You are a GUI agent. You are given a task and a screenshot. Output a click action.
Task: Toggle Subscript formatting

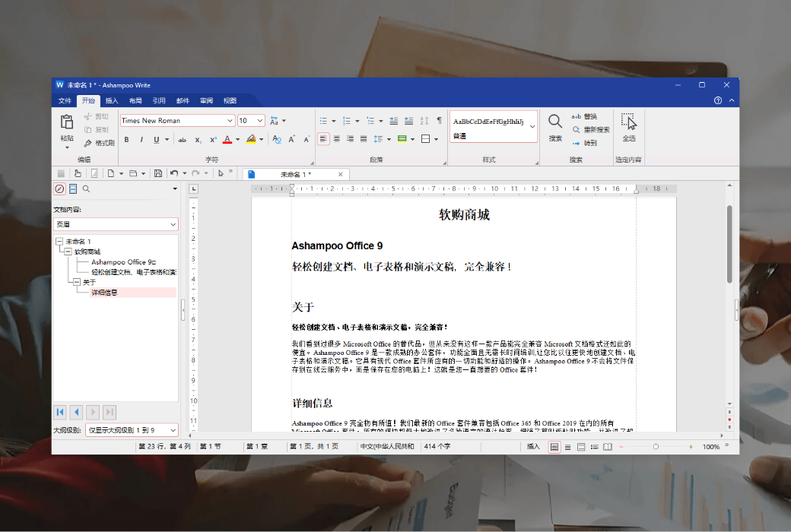click(198, 140)
